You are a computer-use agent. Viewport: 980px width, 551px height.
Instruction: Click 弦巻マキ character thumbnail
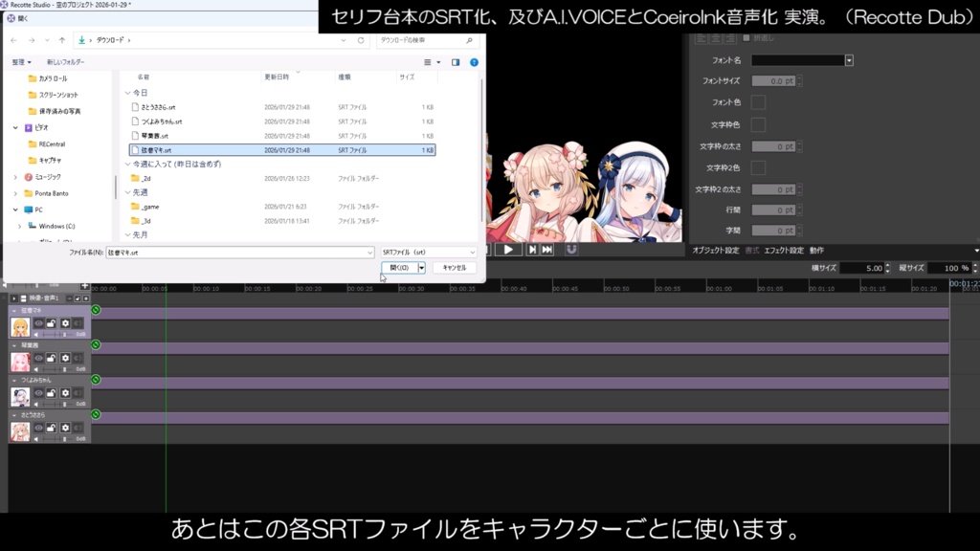[x=20, y=327]
